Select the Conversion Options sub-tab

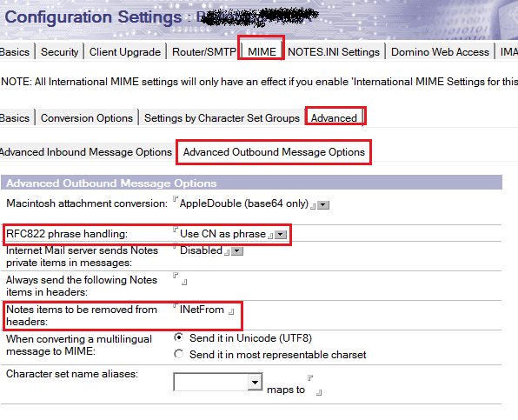(x=87, y=118)
